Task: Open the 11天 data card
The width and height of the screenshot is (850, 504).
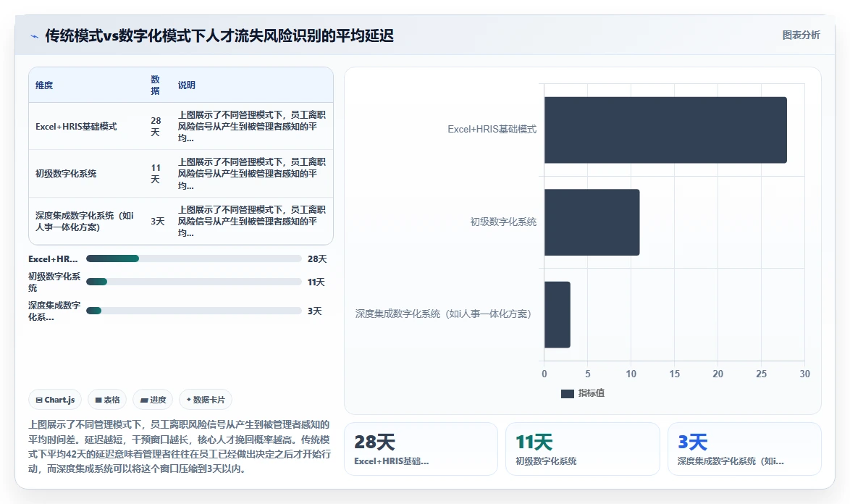Action: click(x=583, y=449)
